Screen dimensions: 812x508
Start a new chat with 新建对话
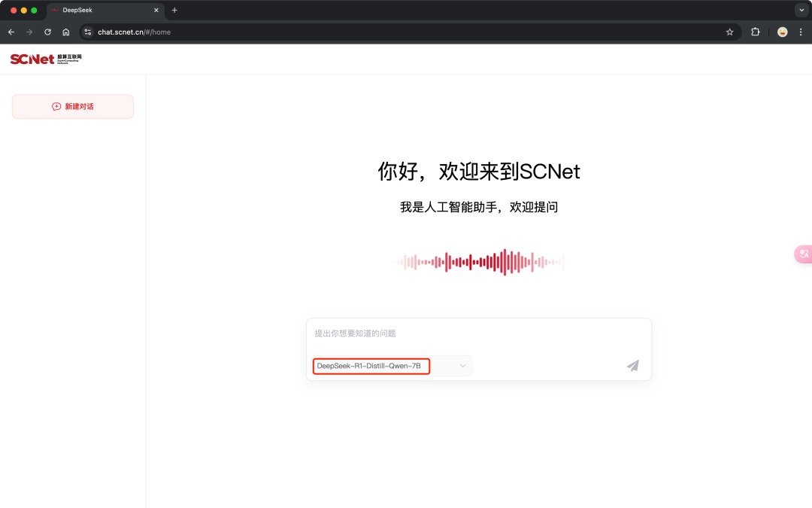pyautogui.click(x=73, y=107)
